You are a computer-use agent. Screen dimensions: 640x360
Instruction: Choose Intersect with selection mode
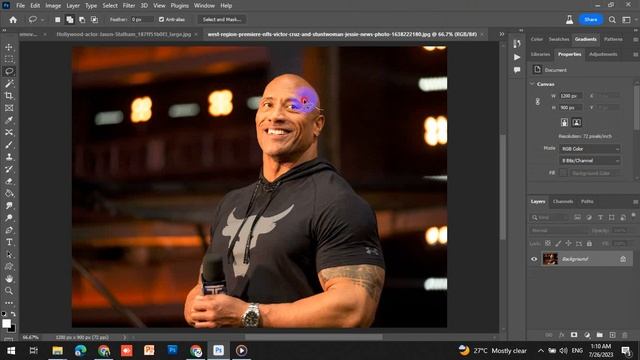pyautogui.click(x=94, y=19)
